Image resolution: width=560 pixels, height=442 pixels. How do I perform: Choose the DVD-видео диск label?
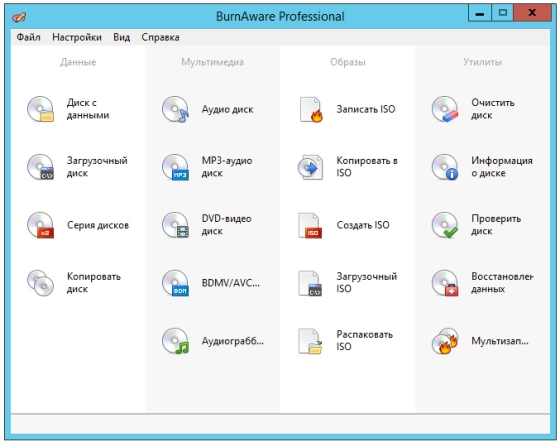coord(226,225)
